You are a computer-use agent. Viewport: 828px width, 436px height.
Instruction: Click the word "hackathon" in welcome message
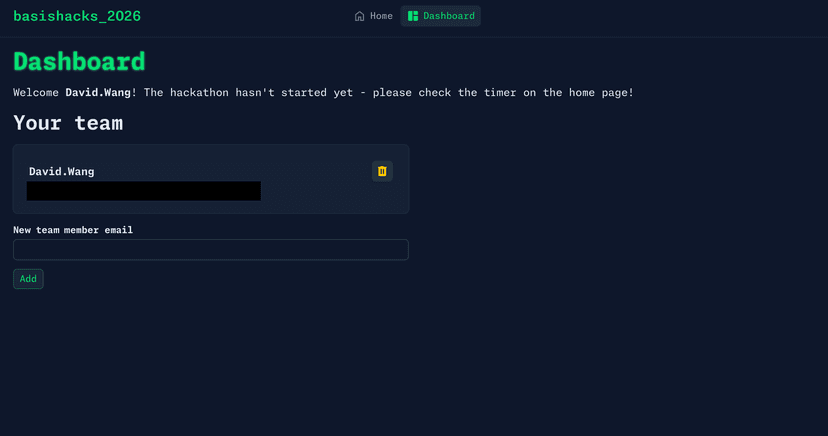click(200, 92)
